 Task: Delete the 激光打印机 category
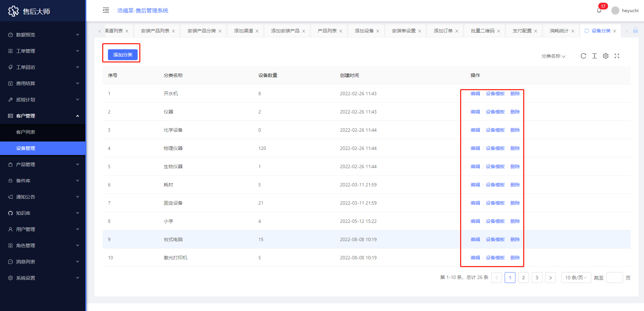point(515,258)
